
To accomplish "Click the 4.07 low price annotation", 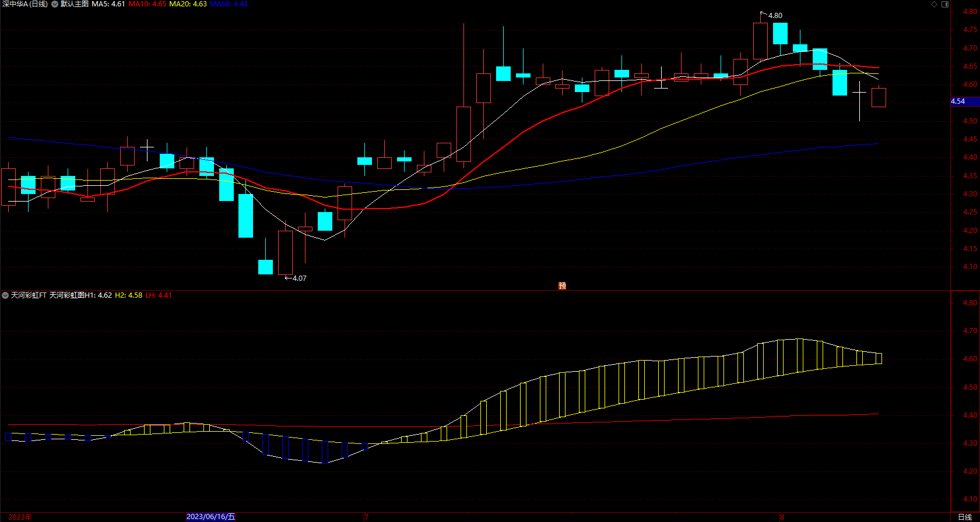I will pyautogui.click(x=299, y=278).
